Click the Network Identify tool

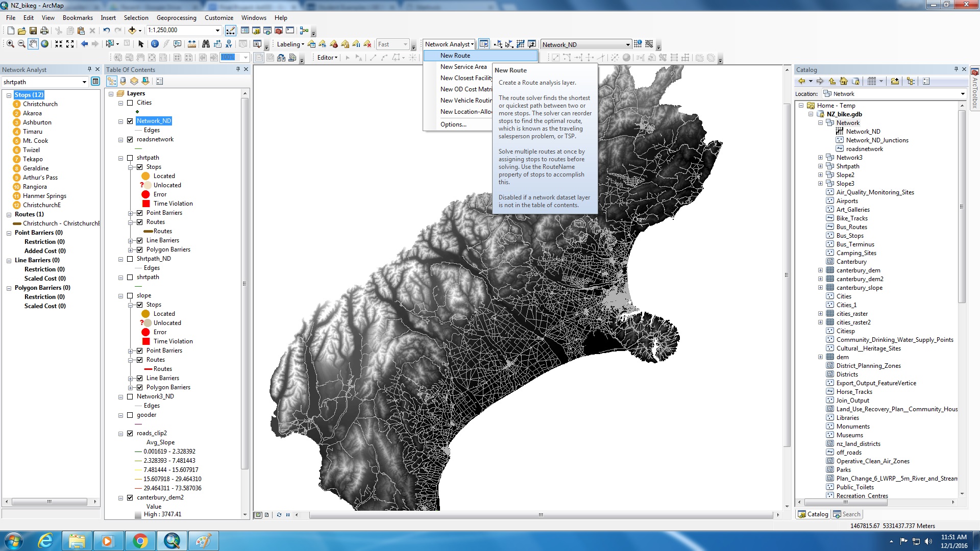(638, 44)
